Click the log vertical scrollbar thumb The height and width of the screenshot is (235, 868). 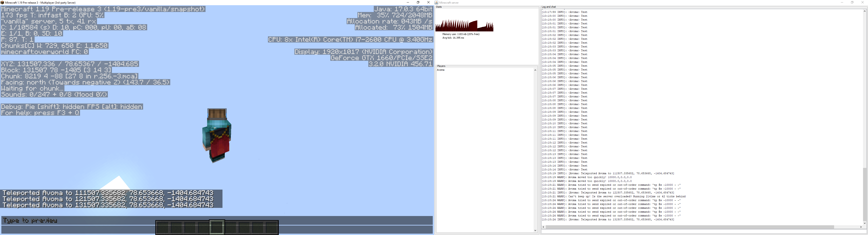pos(865,194)
